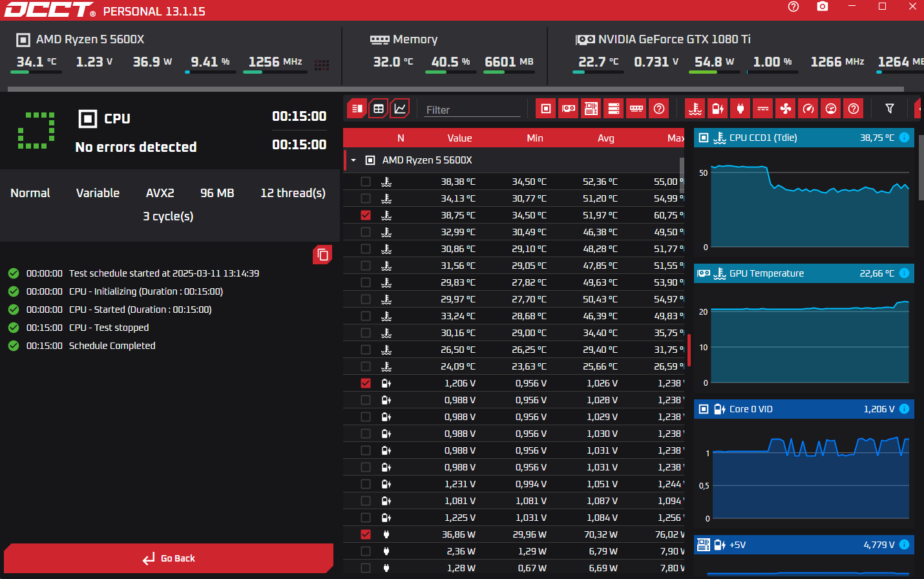Screen dimensions: 924x579
Task: Click the horizontal scrollbar under hardware summary
Action: coord(456,89)
